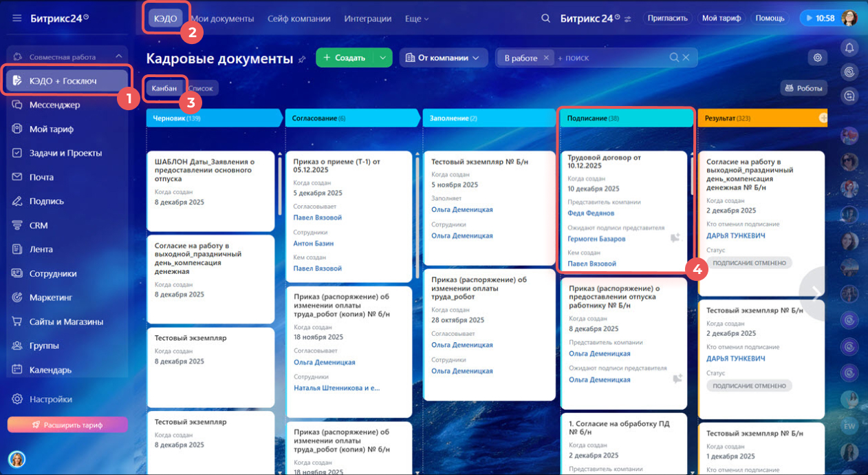Remove the В работе filter chip
The width and height of the screenshot is (868, 475).
546,58
